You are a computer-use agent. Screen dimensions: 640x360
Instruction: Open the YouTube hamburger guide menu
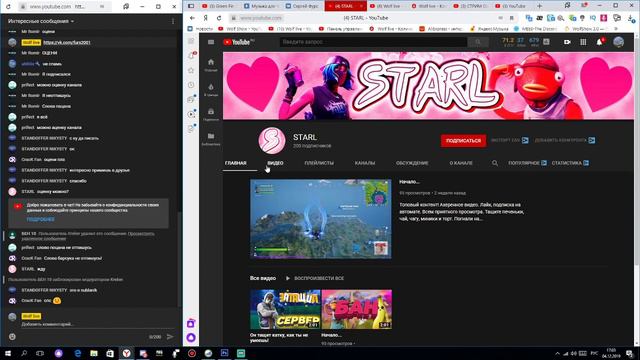point(211,42)
